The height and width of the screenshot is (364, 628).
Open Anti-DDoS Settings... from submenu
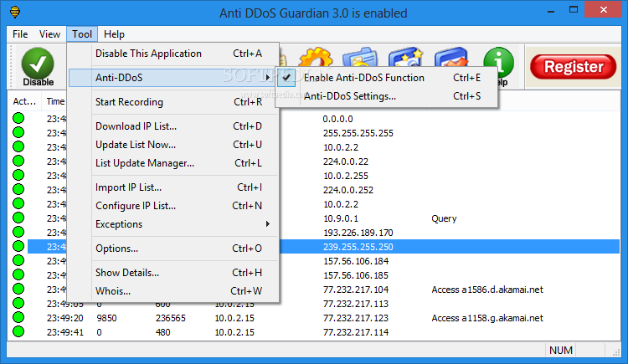coord(387,96)
